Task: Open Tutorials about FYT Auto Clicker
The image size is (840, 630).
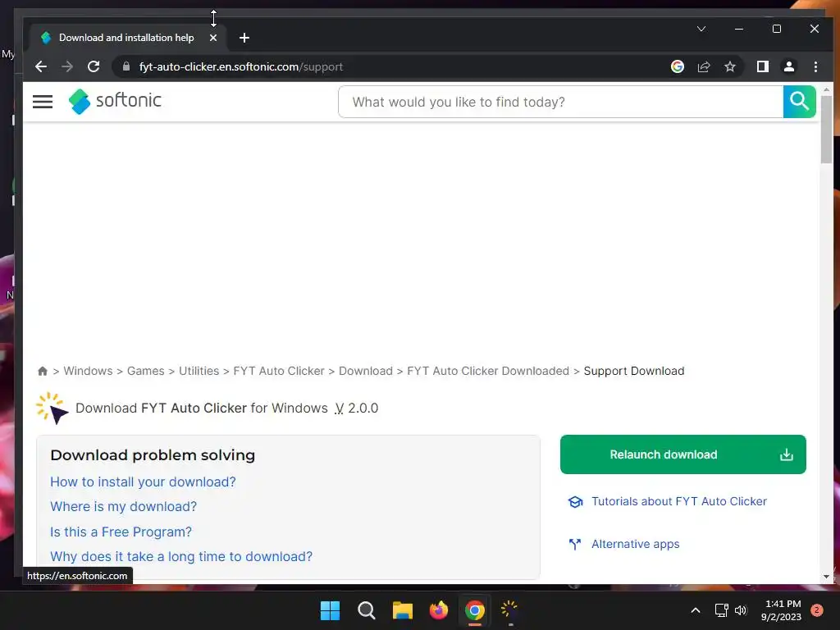Action: click(678, 501)
